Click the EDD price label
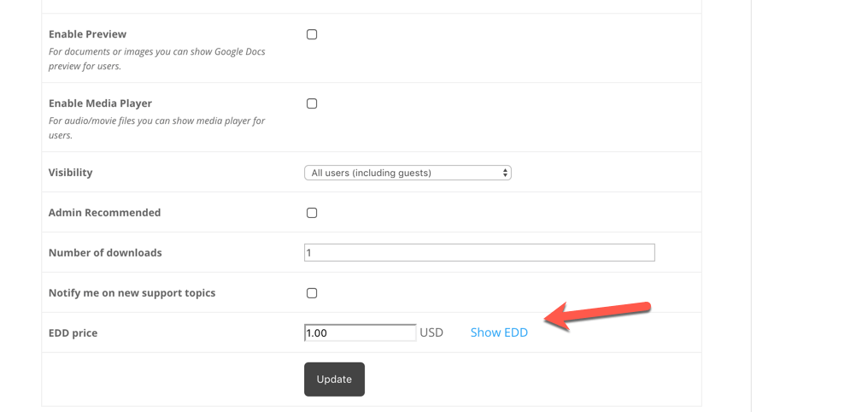 (73, 333)
